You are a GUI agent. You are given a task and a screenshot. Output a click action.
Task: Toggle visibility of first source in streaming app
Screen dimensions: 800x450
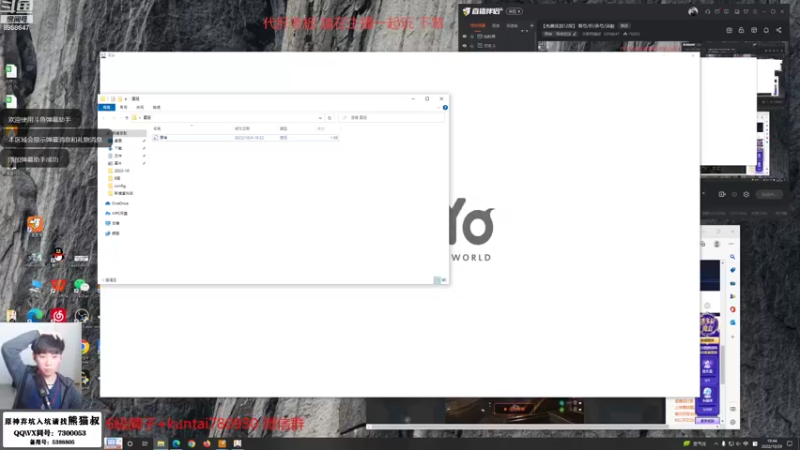464,37
